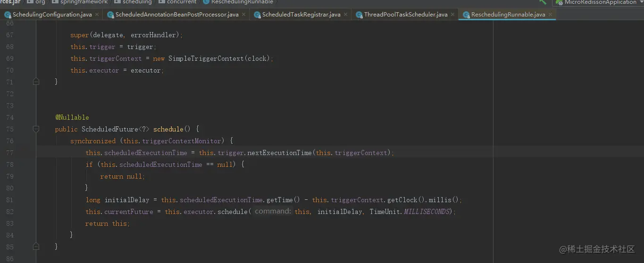Click 'super(delegate, errorHandler);' on line 67
This screenshot has height=263, width=644.
[126, 35]
